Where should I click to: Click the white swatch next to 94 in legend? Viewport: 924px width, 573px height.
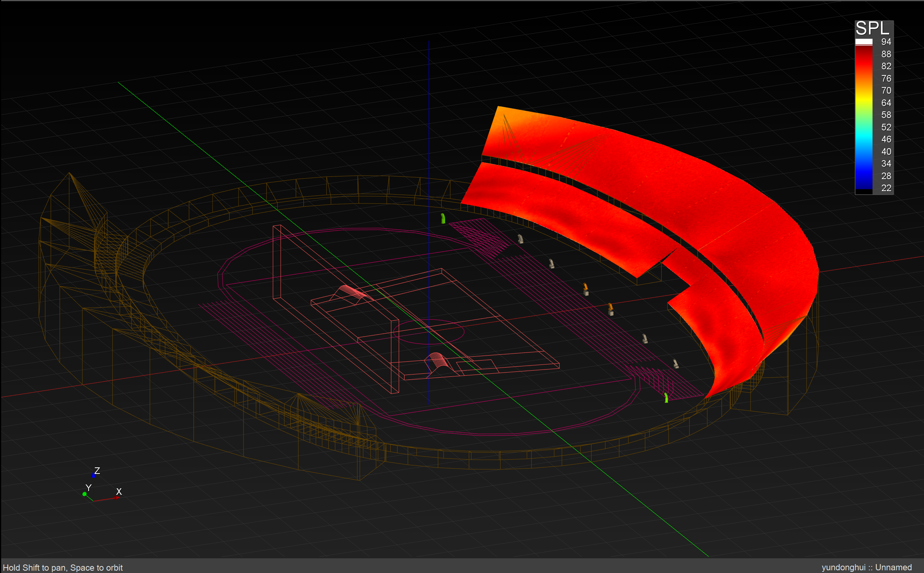864,42
